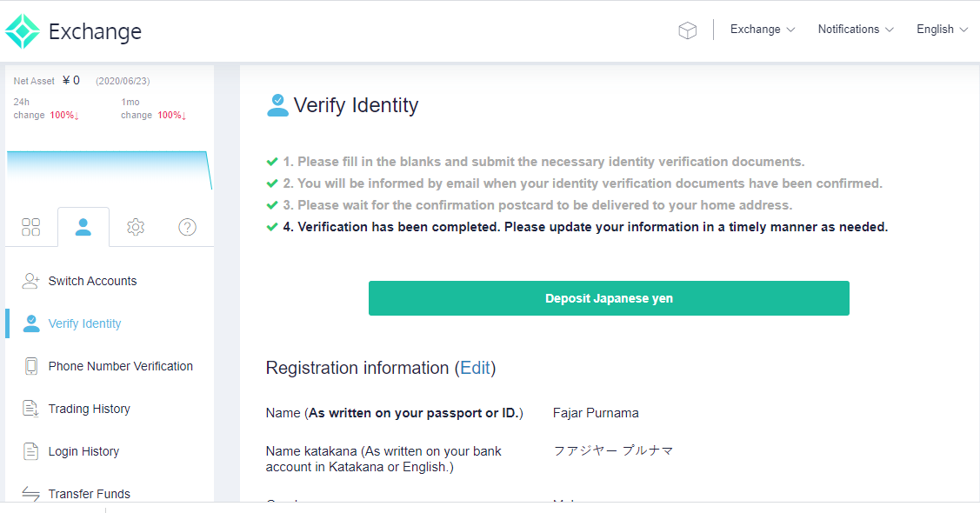The image size is (980, 513).
Task: Click the Deposit Japanese yen button
Action: coord(609,298)
